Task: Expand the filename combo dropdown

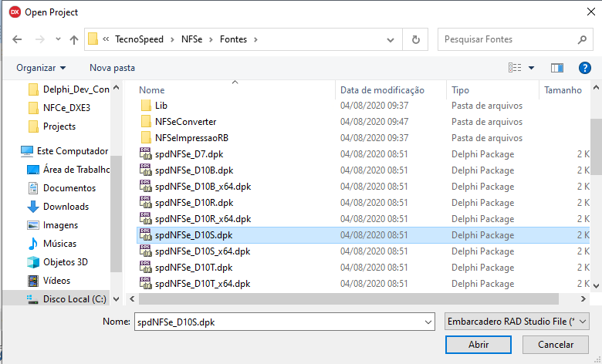Action: coord(428,322)
